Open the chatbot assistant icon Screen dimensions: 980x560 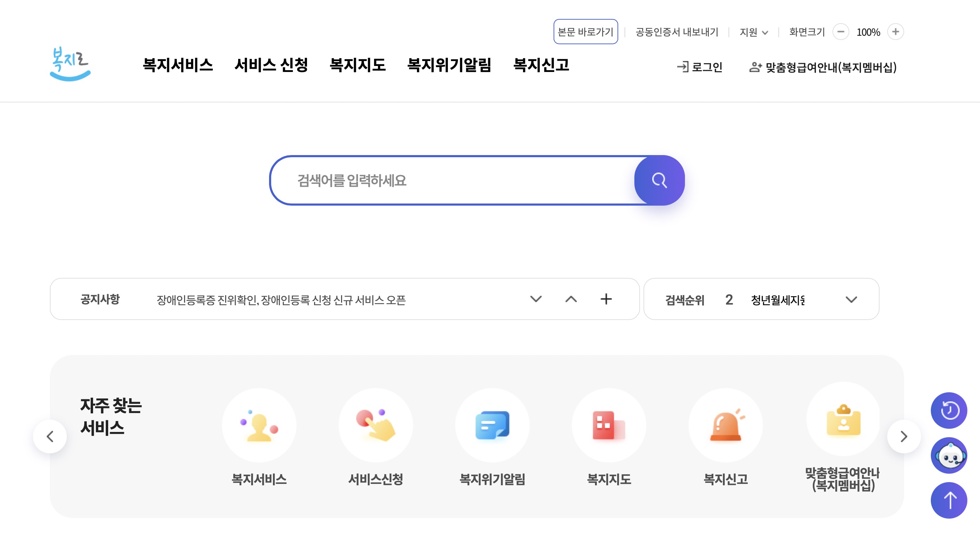pyautogui.click(x=948, y=455)
